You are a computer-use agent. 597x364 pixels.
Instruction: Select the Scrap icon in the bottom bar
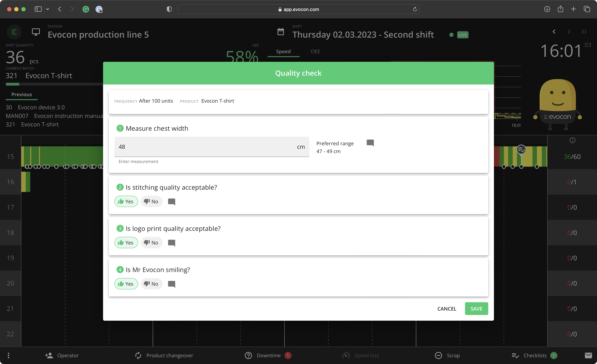pos(439,355)
